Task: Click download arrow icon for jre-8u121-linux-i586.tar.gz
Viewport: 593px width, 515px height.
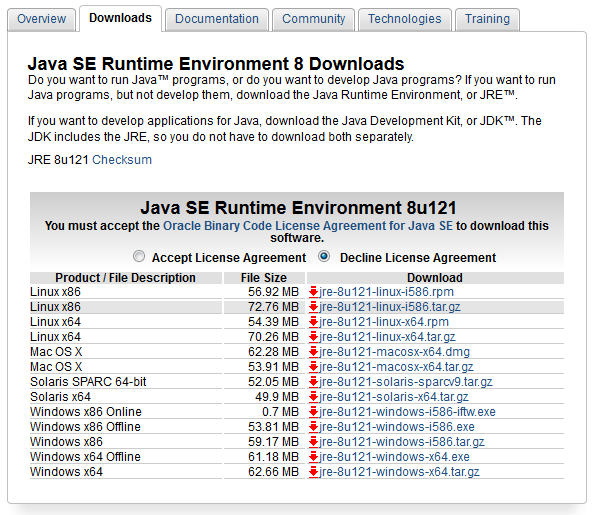Action: click(x=313, y=307)
